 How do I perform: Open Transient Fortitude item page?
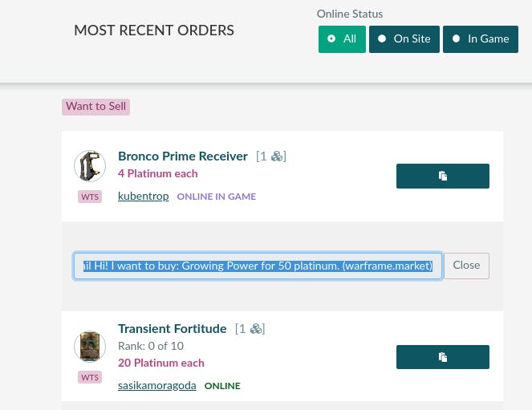(173, 329)
